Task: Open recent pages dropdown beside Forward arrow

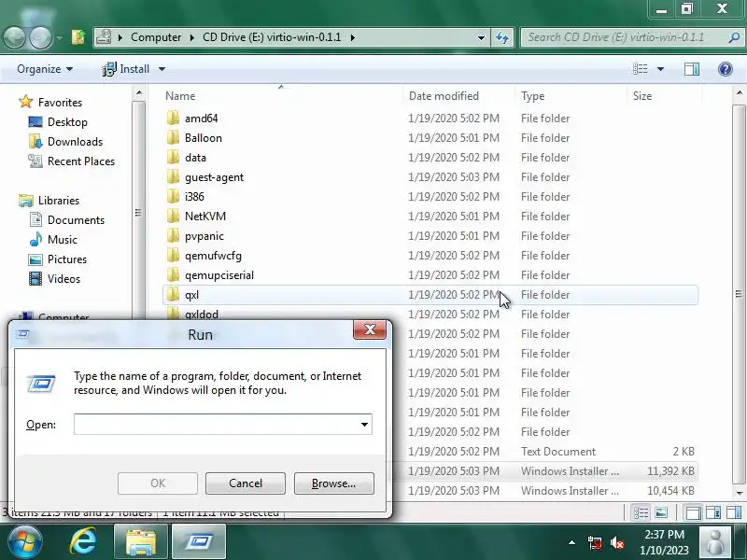Action: pyautogui.click(x=59, y=37)
